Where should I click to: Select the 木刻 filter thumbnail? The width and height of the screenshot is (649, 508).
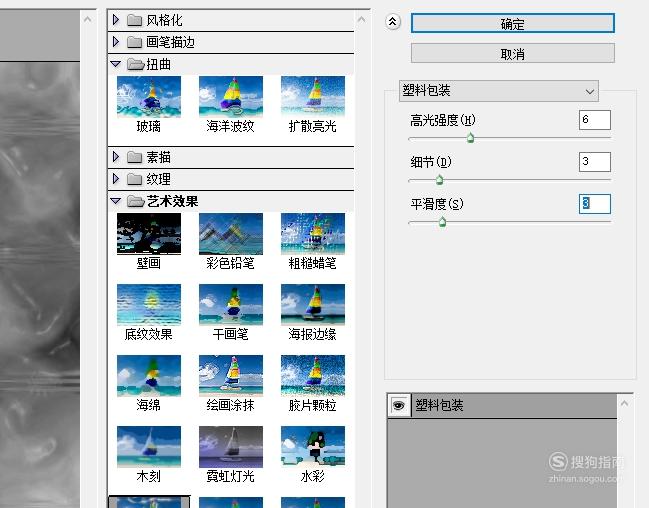149,447
